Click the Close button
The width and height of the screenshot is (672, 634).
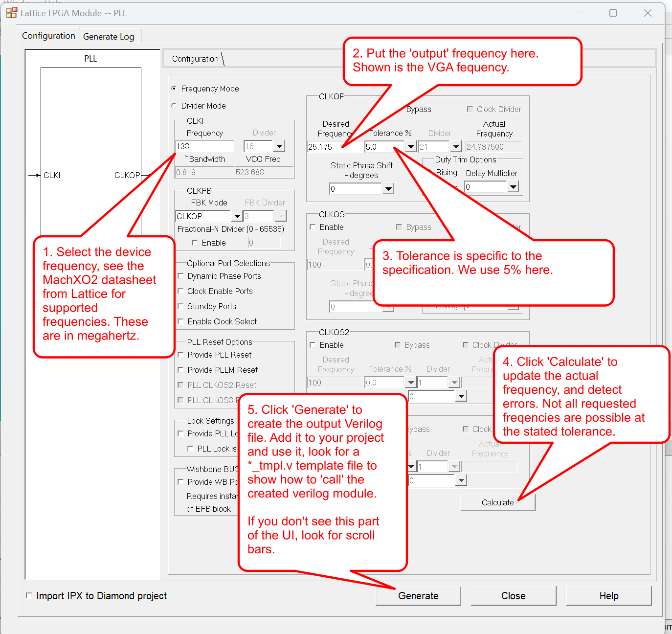tap(514, 596)
